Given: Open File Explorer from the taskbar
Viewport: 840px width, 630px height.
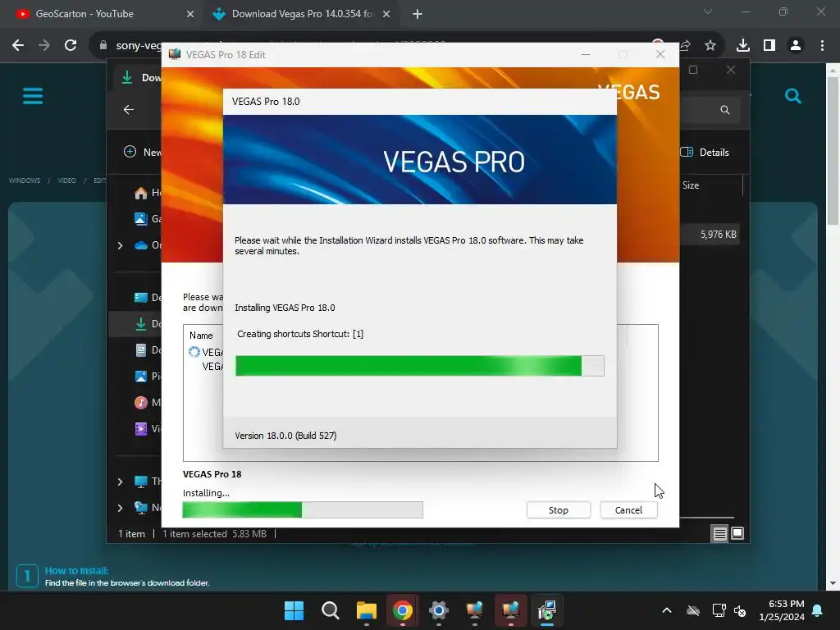Looking at the screenshot, I should click(x=367, y=610).
